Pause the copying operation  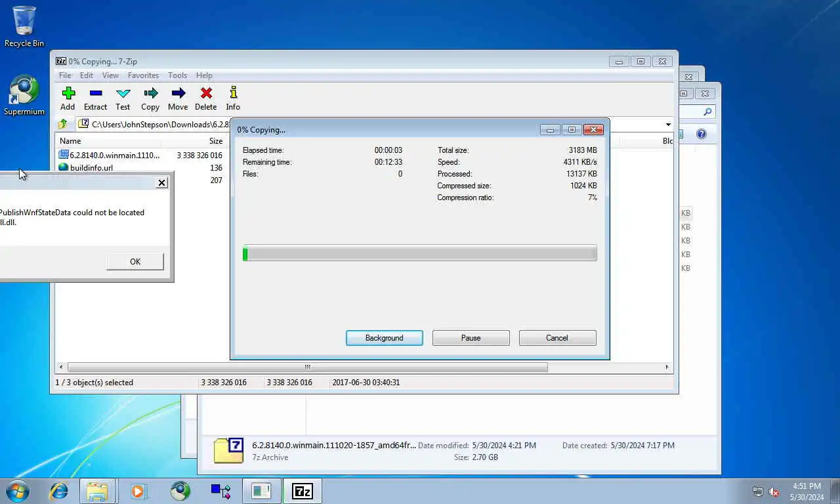point(471,338)
